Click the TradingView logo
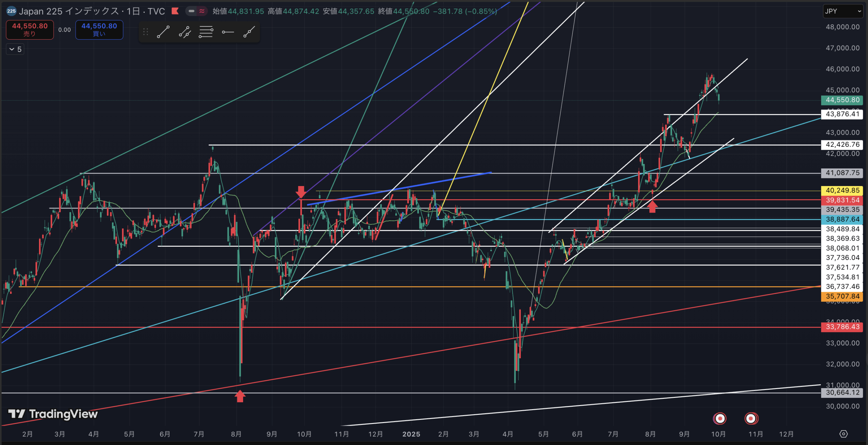868x445 pixels. (53, 414)
